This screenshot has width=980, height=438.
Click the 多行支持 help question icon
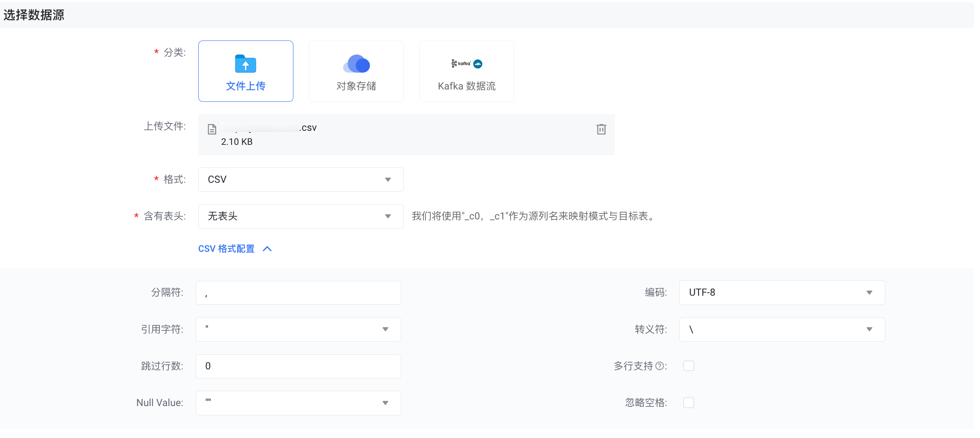(659, 366)
